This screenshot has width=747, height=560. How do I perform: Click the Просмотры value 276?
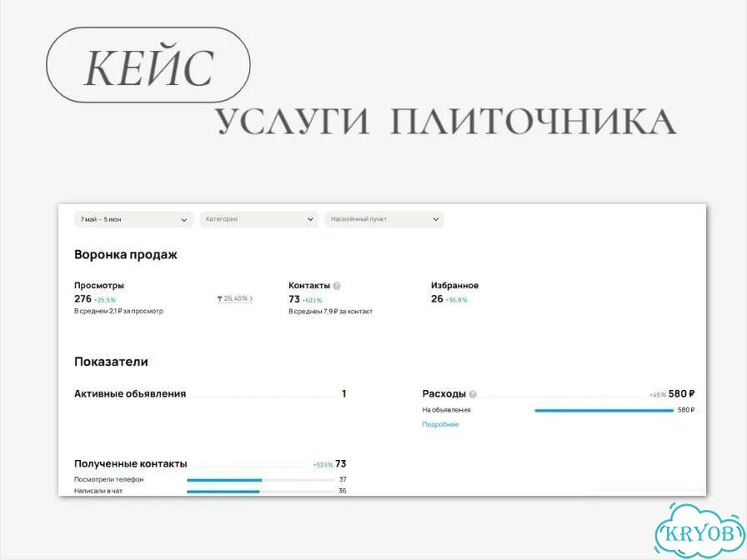83,298
